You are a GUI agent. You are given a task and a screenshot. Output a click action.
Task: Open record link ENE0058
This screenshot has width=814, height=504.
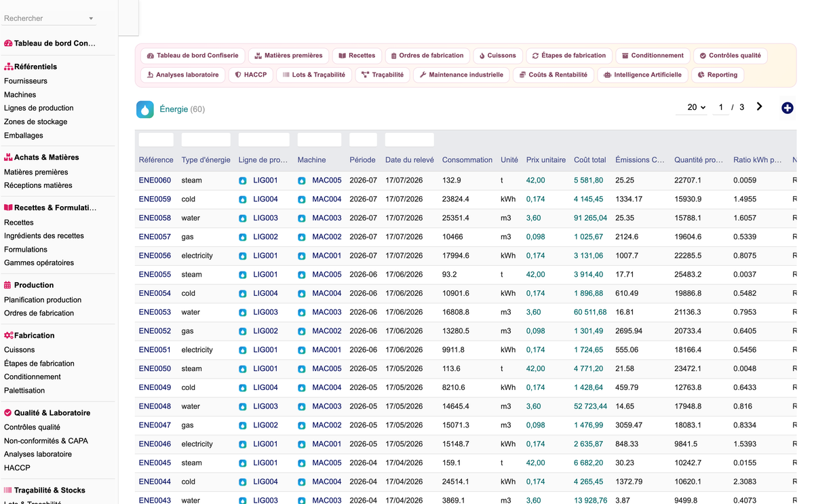155,218
